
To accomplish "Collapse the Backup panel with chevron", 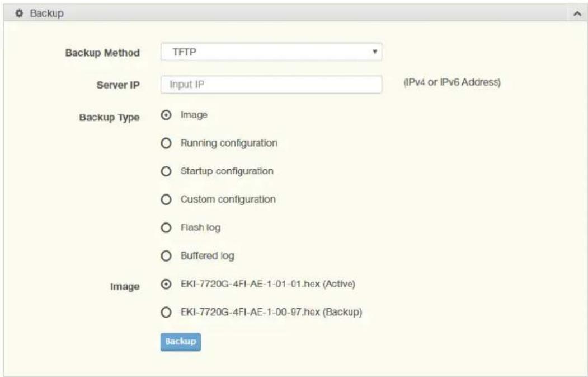I will 577,14.
